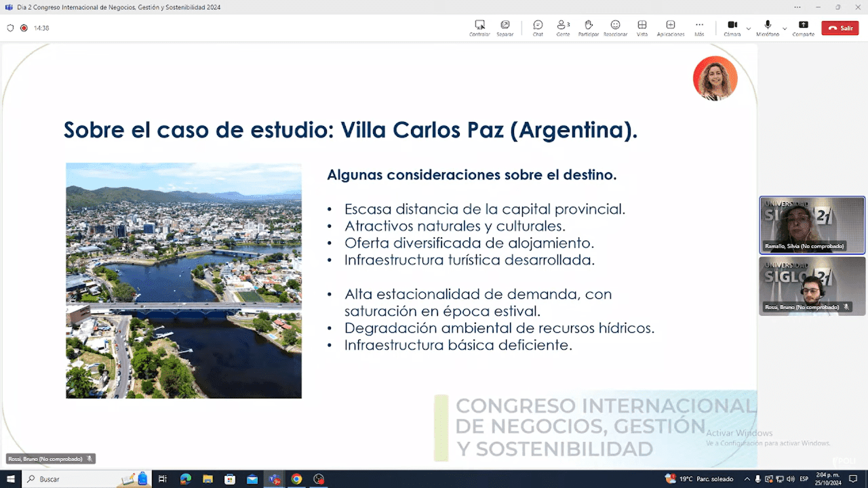Open the Chat panel
This screenshot has width=868, height=488.
point(538,27)
